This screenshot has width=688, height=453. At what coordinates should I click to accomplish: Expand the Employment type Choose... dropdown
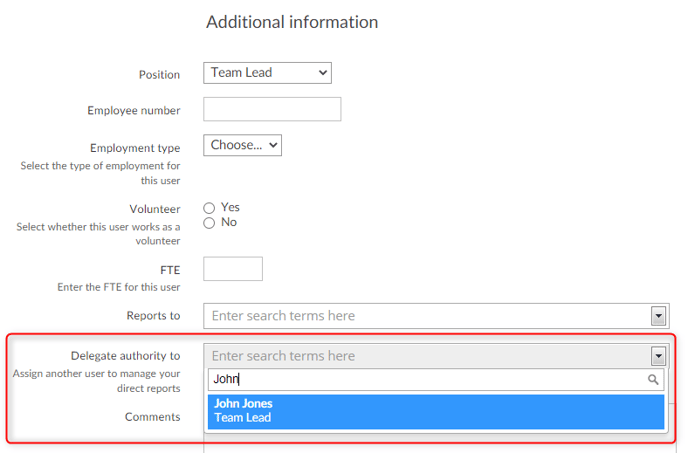pos(242,145)
